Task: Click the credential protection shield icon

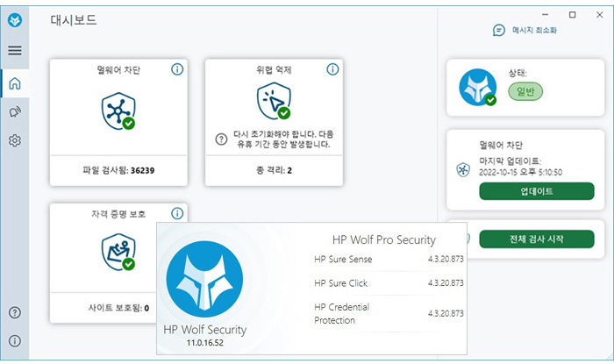Action: 118,252
